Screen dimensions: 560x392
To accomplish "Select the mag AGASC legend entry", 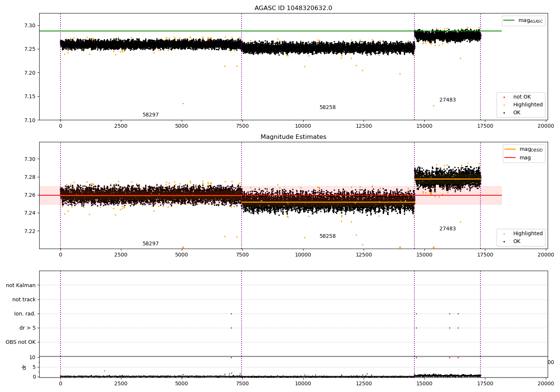I will 523,21.
